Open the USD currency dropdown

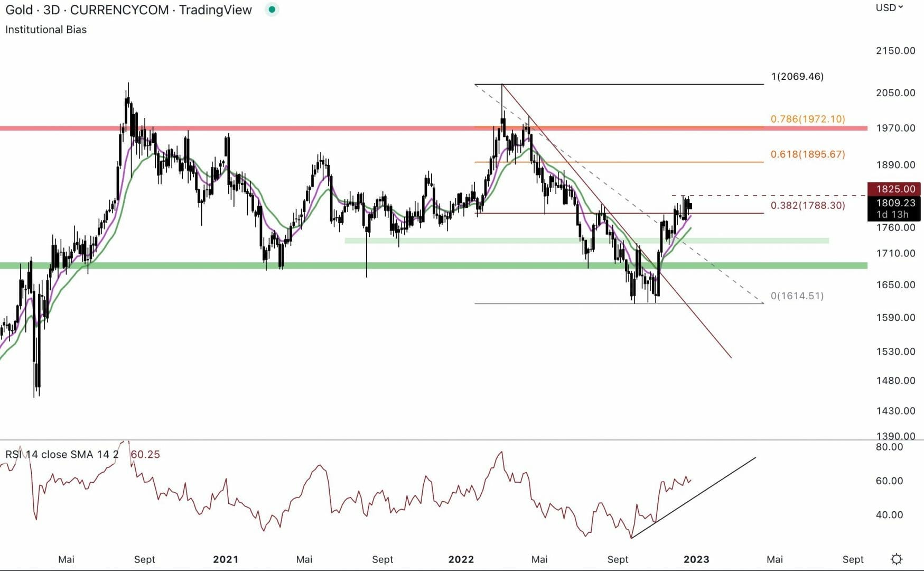coord(889,7)
